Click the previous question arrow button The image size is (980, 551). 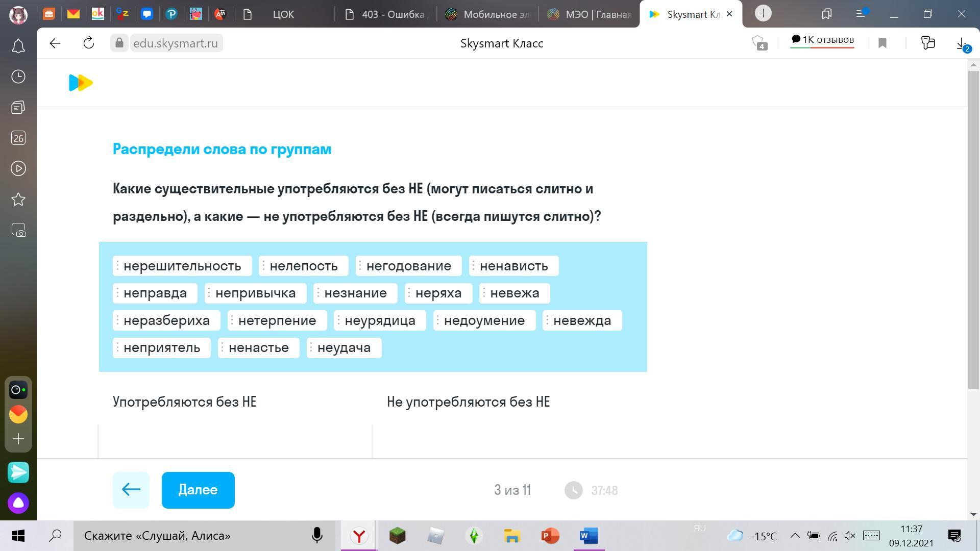(131, 490)
